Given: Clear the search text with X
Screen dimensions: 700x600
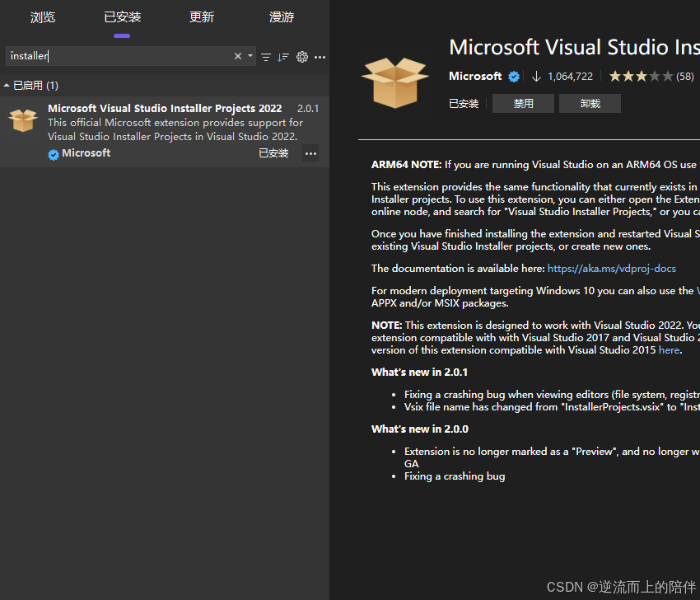Looking at the screenshot, I should 238,56.
